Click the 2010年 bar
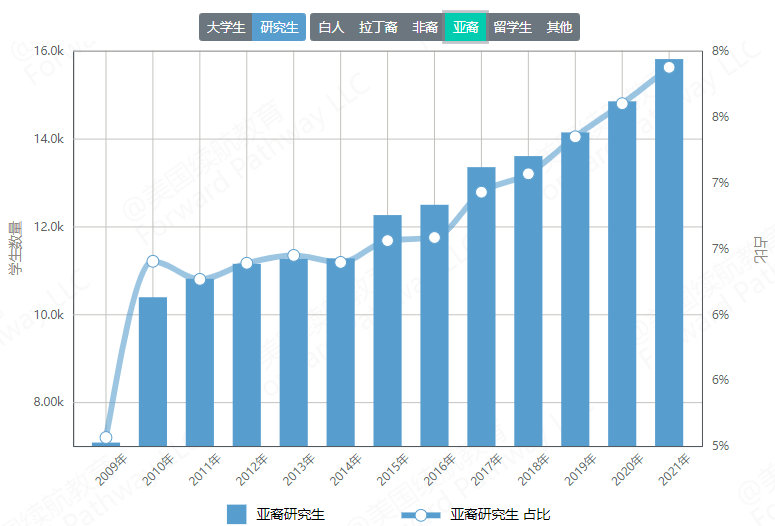This screenshot has height=526, width=775. point(153,372)
